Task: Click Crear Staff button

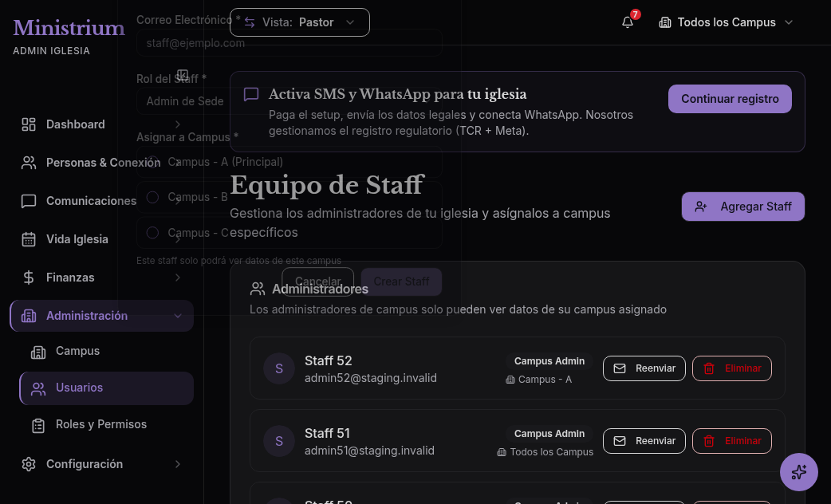Action: click(401, 282)
